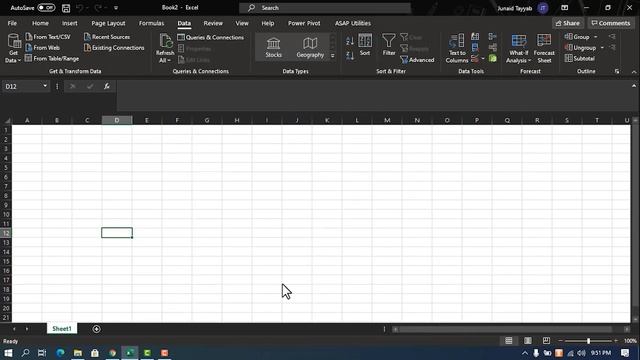
Task: Select From Table/Range option
Action: 52,59
